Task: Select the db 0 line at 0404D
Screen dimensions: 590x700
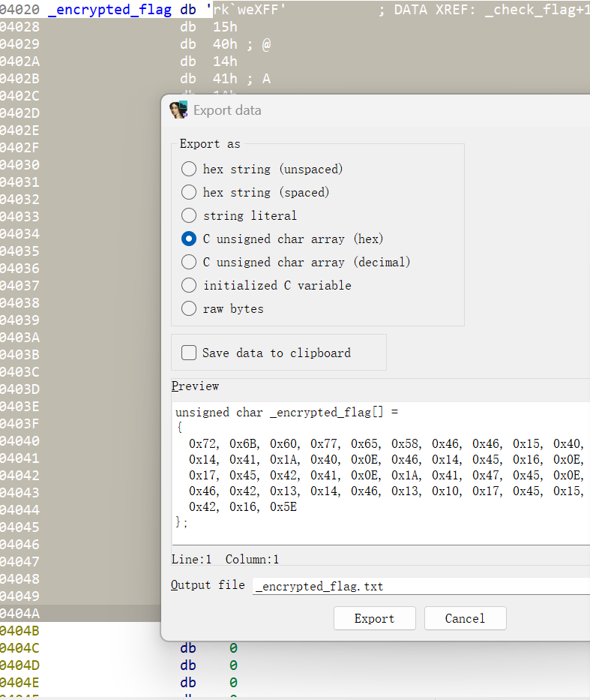Action: pyautogui.click(x=209, y=665)
